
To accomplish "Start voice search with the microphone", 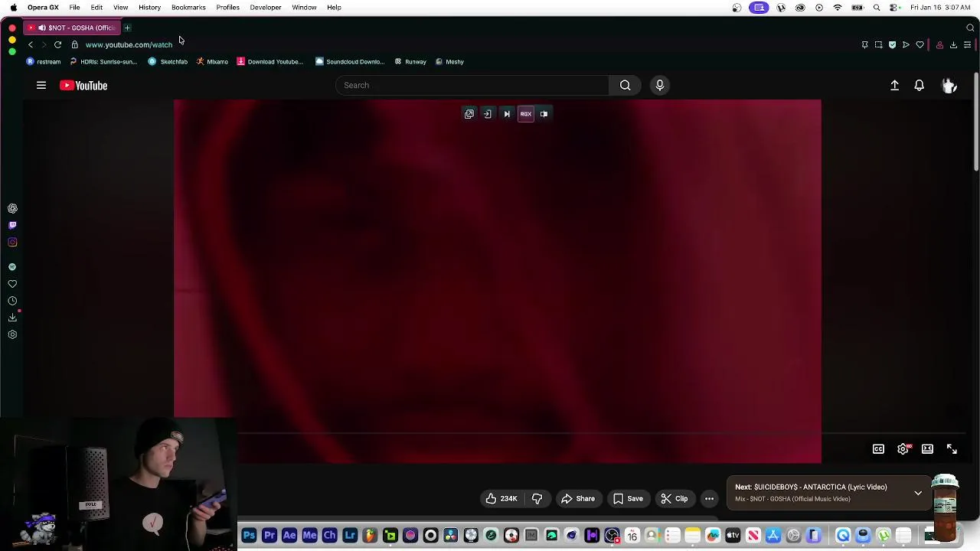I will pyautogui.click(x=660, y=85).
